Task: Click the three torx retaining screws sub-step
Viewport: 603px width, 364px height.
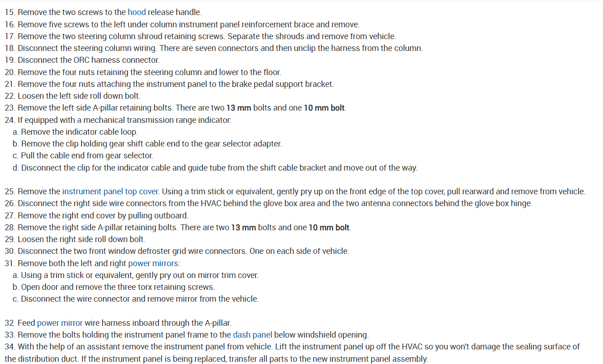Action: coord(118,287)
